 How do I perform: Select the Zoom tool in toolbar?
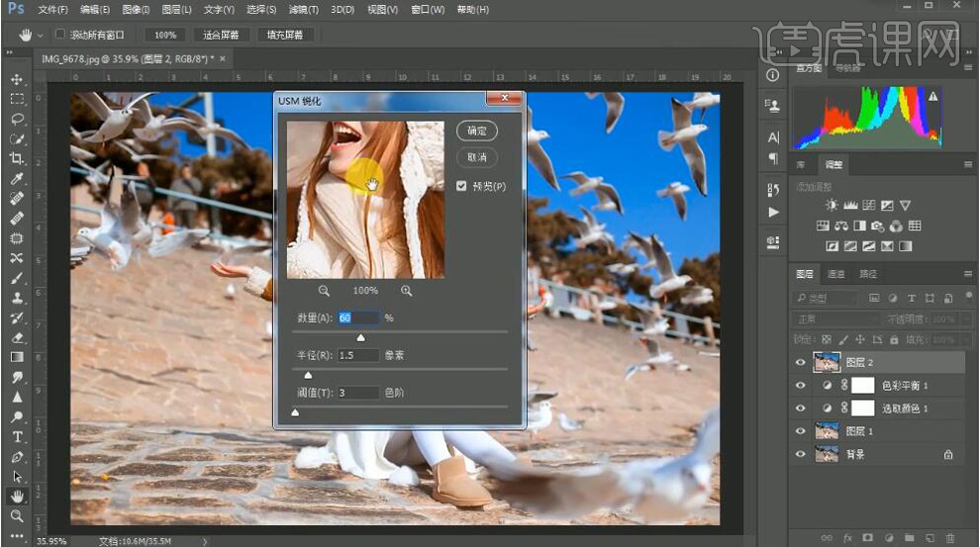[x=17, y=516]
